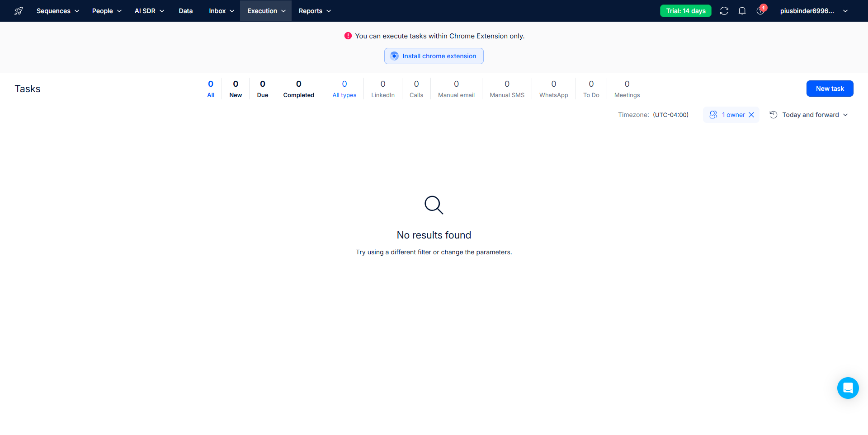Create a New task

pyautogui.click(x=830, y=89)
